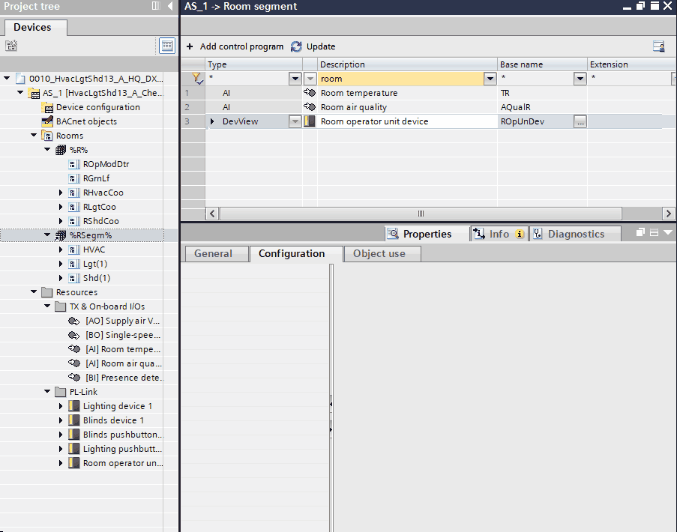Open the Description filter dropdown with room

click(490, 79)
